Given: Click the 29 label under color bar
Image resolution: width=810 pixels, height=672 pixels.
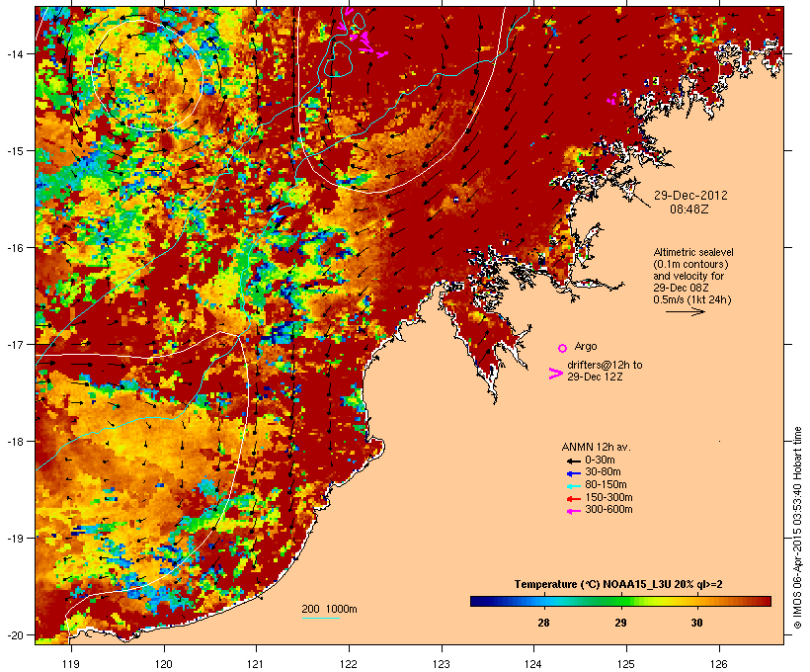Looking at the screenshot, I should point(620,623).
